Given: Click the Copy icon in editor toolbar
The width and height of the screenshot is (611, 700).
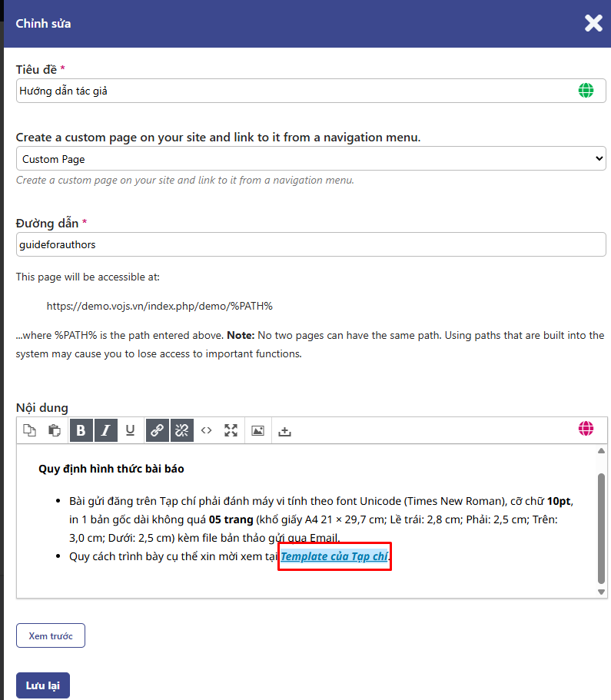Looking at the screenshot, I should tap(29, 430).
